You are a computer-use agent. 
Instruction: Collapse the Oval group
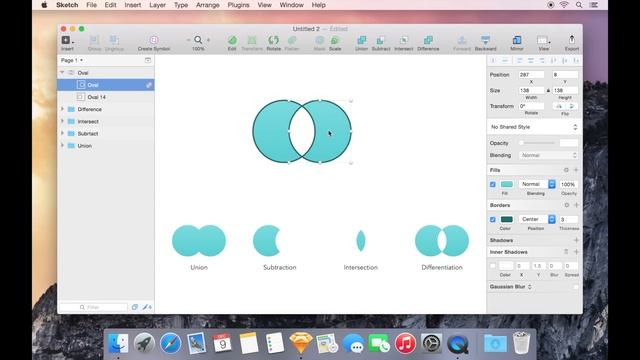62,73
